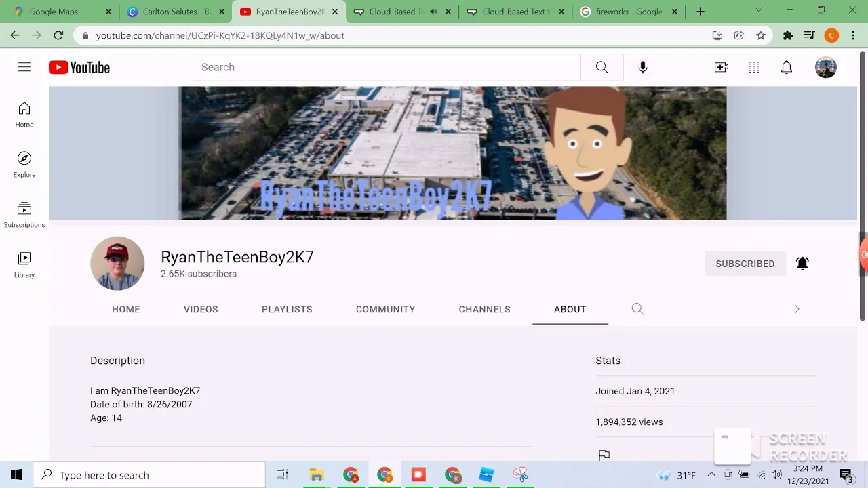Open the Create video camera icon

click(721, 67)
